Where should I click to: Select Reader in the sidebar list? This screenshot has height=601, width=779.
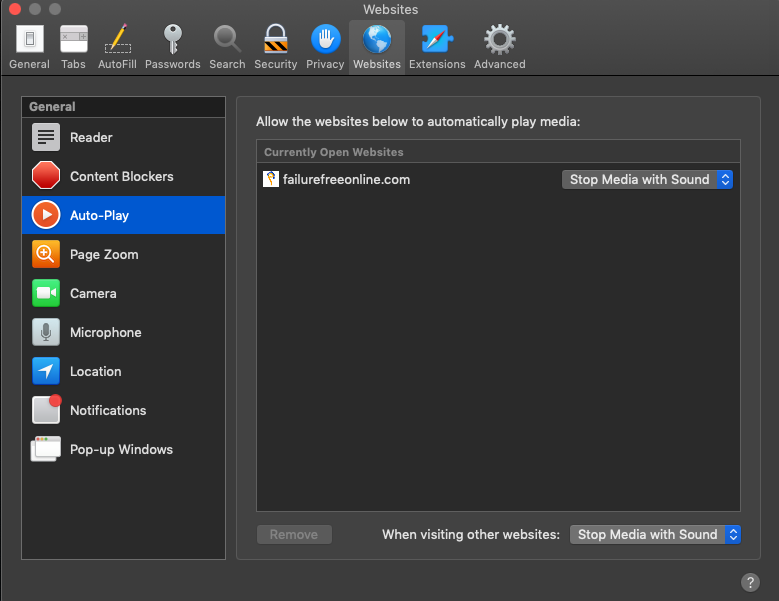(123, 137)
